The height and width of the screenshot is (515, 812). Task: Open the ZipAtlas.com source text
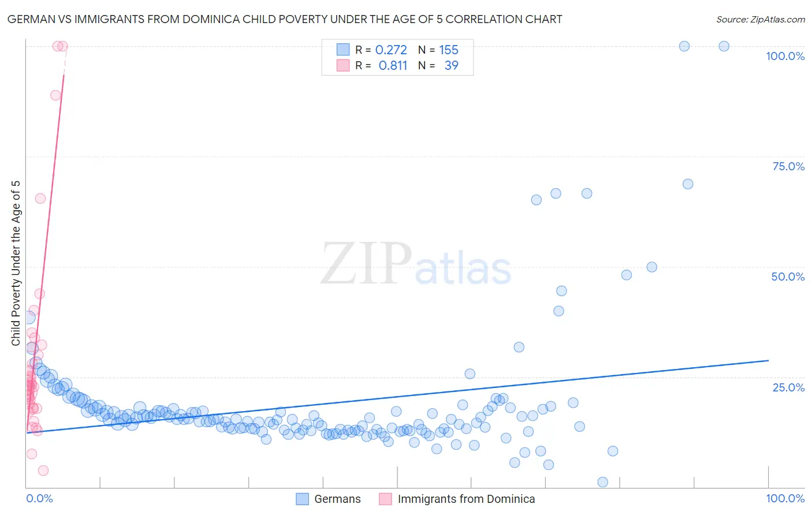pyautogui.click(x=761, y=19)
